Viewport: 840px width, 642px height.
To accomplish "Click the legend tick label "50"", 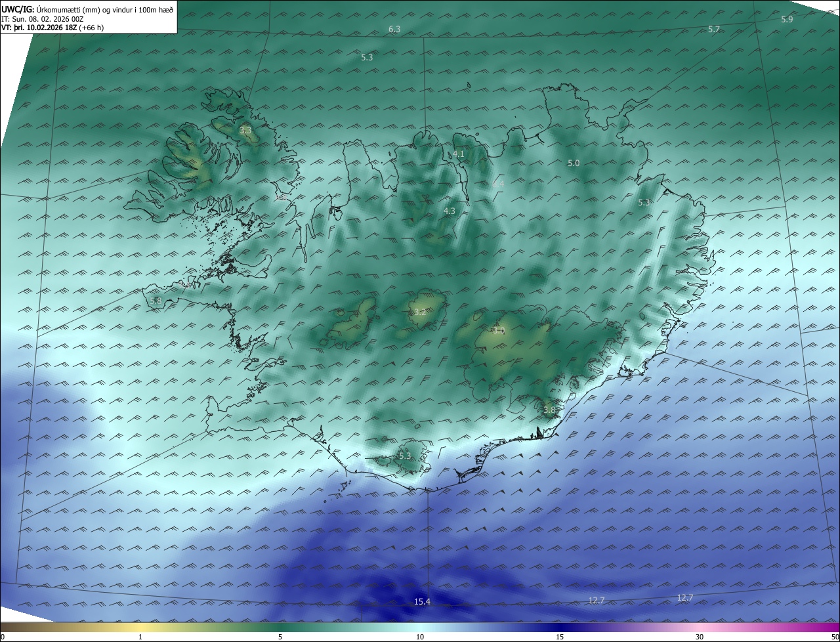I will point(835,637).
